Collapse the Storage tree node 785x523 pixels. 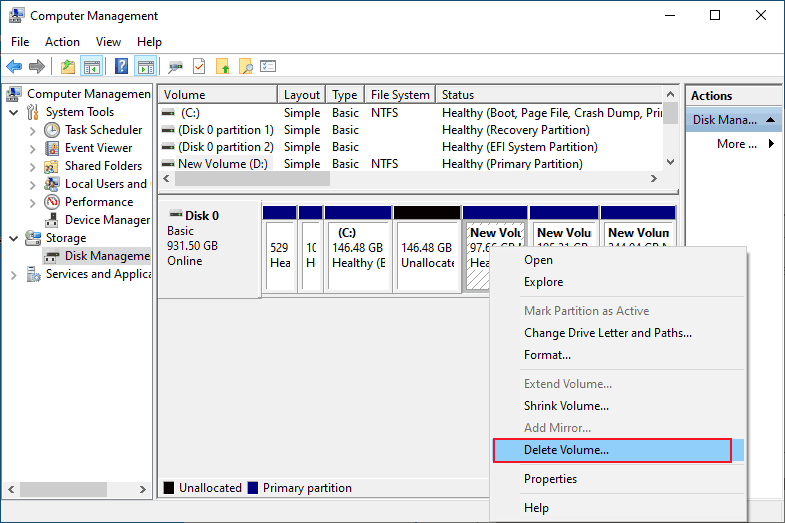[14, 239]
